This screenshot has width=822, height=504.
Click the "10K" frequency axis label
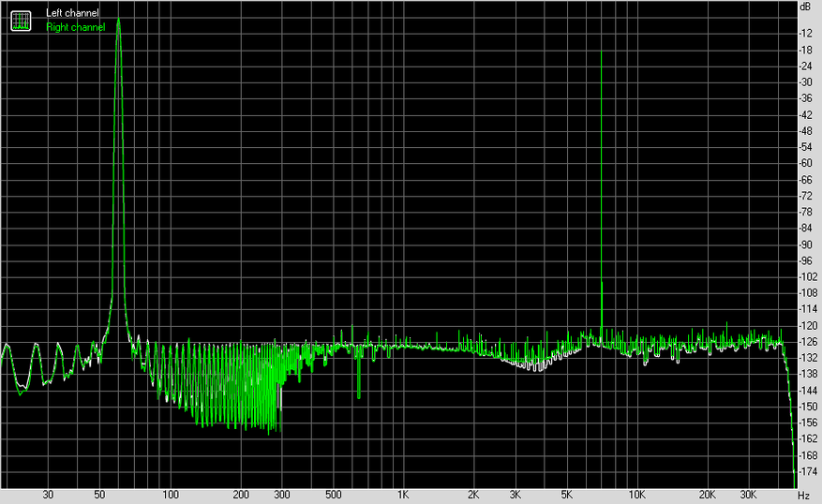[x=637, y=495]
